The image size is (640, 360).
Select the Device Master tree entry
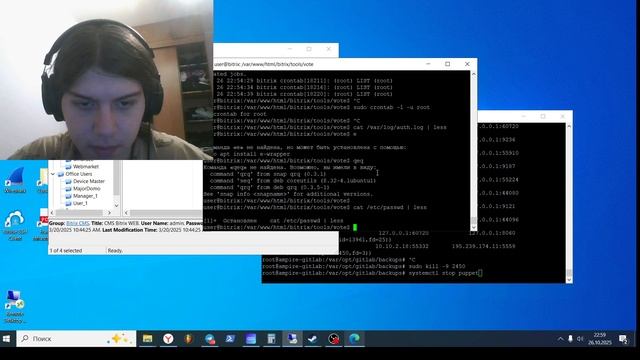click(89, 181)
